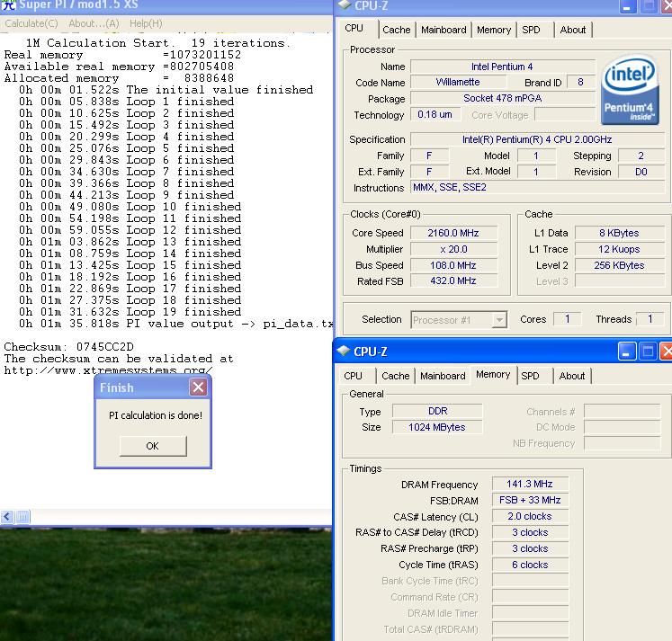Click the Socket 478 mPGA package field
672x641 pixels.
click(502, 99)
